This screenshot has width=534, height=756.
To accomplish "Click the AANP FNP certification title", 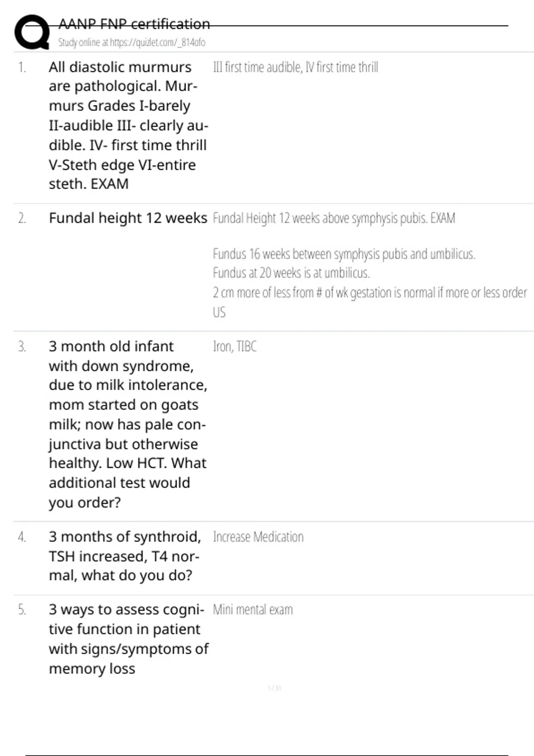I will click(x=134, y=24).
